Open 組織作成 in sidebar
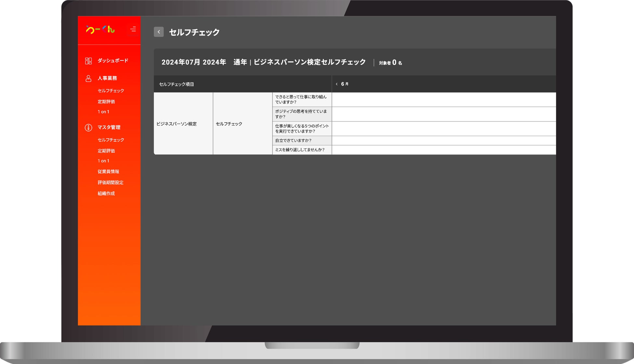The width and height of the screenshot is (634, 364). [106, 194]
